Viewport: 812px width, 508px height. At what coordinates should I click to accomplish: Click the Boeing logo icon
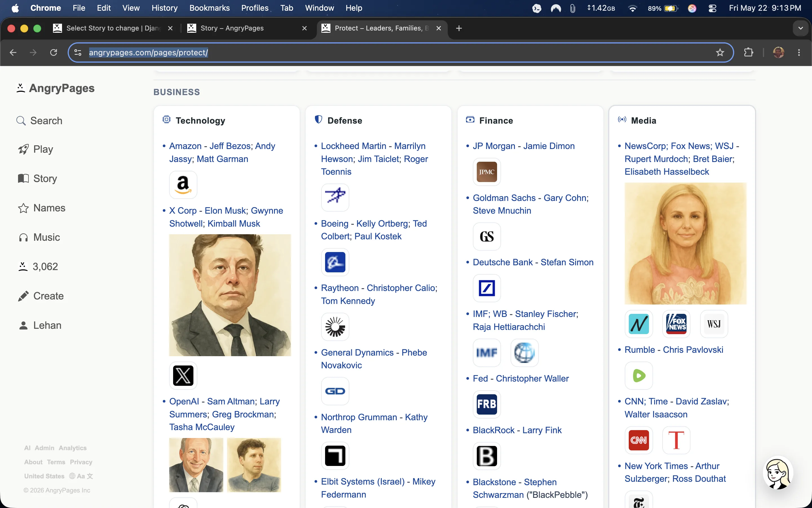[x=335, y=262]
